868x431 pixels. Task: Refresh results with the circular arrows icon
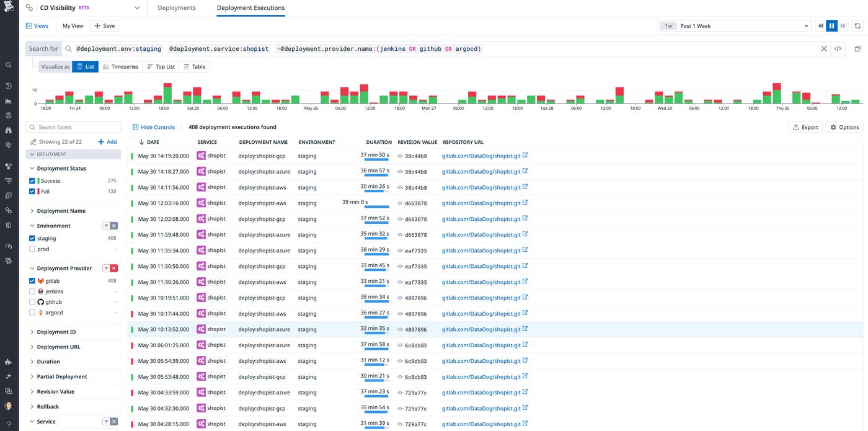857,26
